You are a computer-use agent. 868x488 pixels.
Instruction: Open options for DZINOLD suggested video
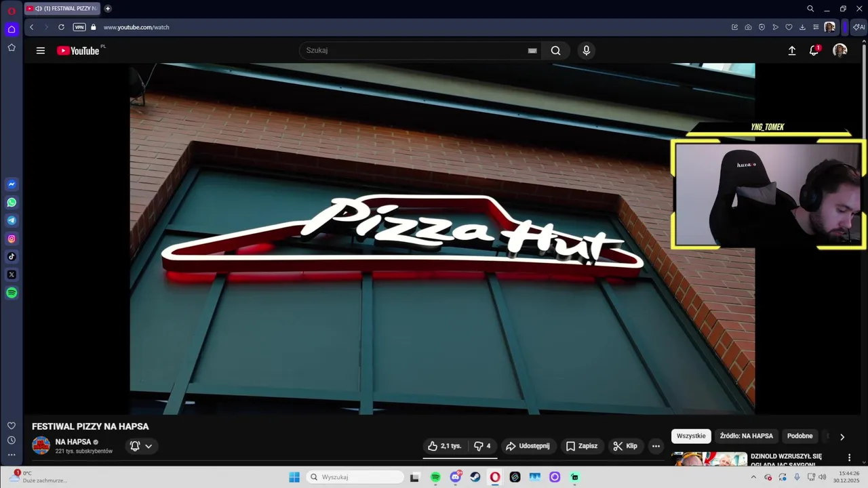coord(849,457)
